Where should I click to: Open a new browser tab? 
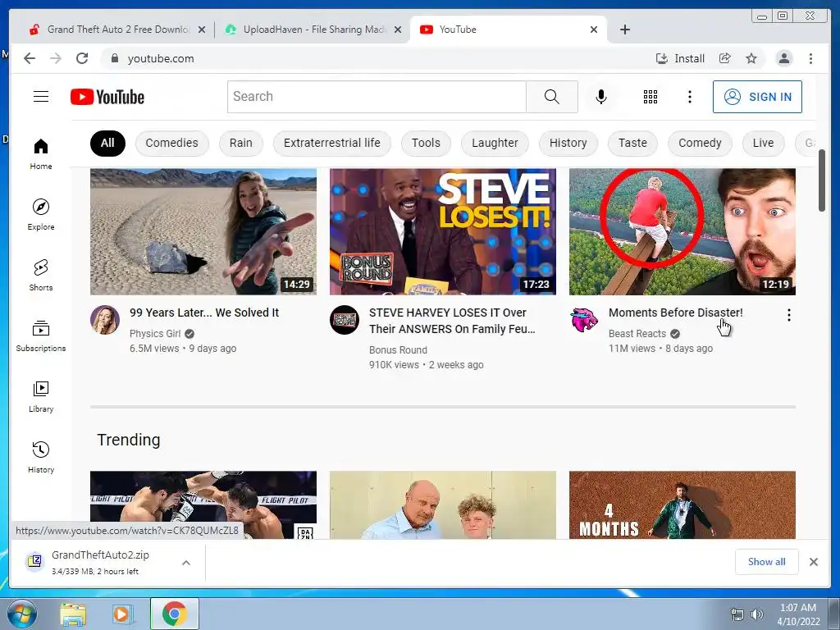click(624, 30)
